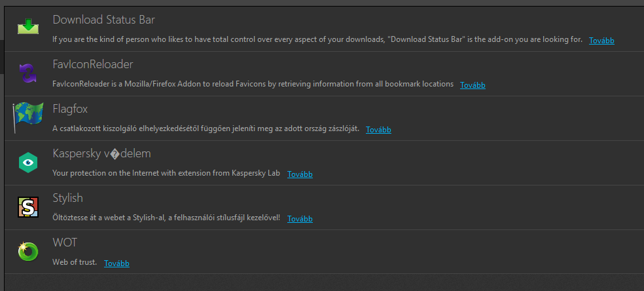The height and width of the screenshot is (291, 644).
Task: Open the Tovább link for FavIconReloader
Action: pos(473,85)
